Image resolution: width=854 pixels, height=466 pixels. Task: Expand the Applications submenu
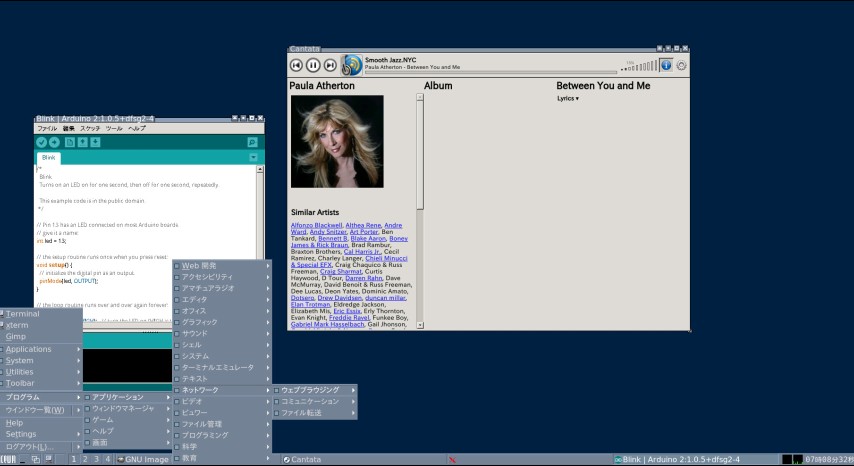pos(41,349)
